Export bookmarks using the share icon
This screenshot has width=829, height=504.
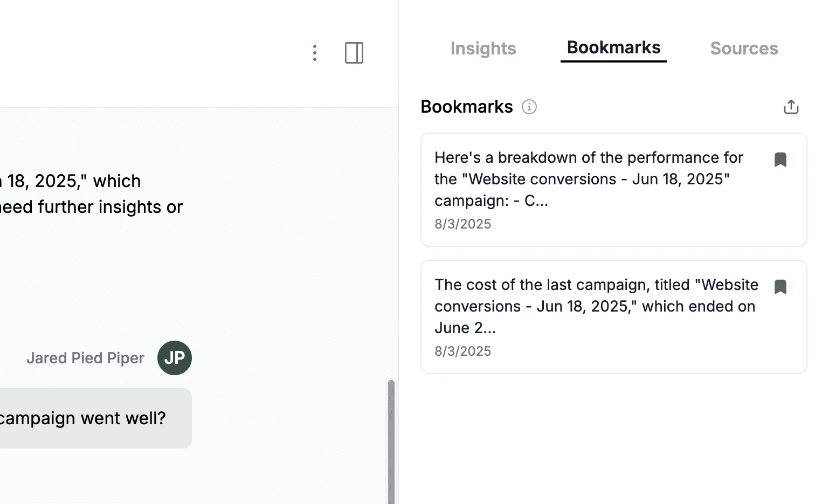click(x=791, y=107)
